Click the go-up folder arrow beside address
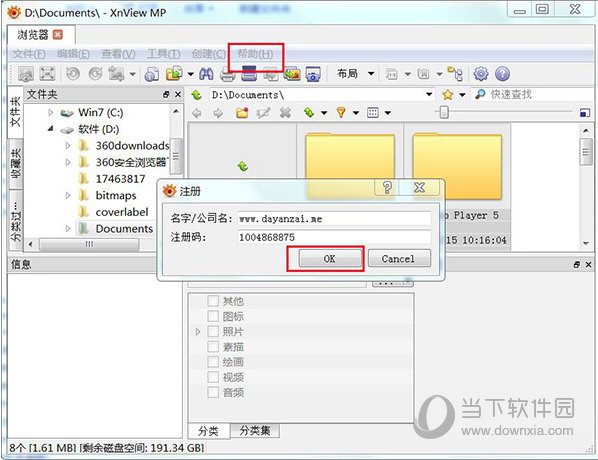The image size is (598, 460). point(196,95)
